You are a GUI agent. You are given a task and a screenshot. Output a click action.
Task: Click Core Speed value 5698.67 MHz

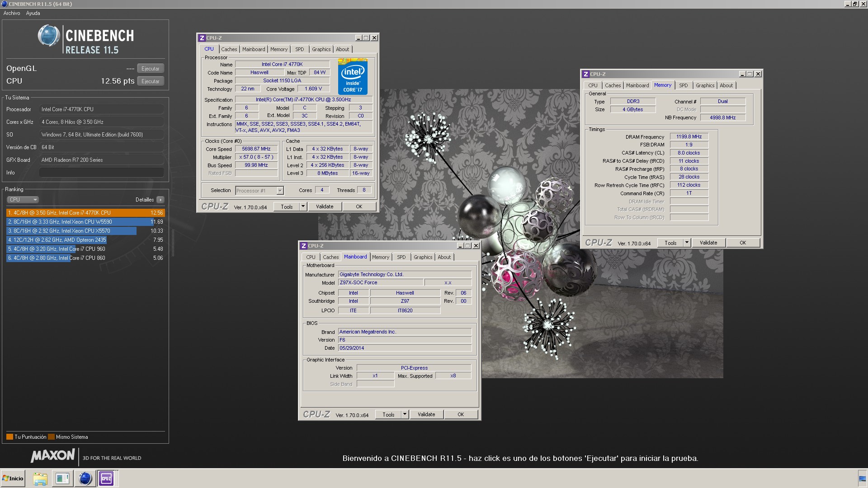pos(256,149)
